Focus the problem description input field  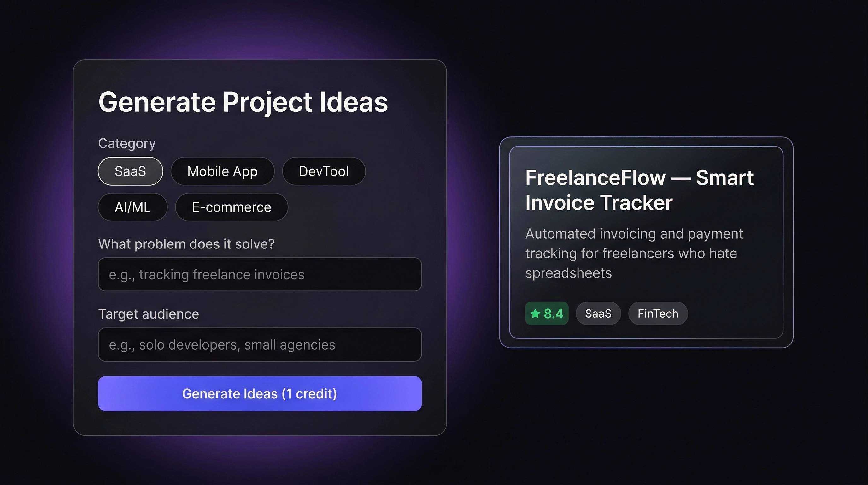(260, 274)
